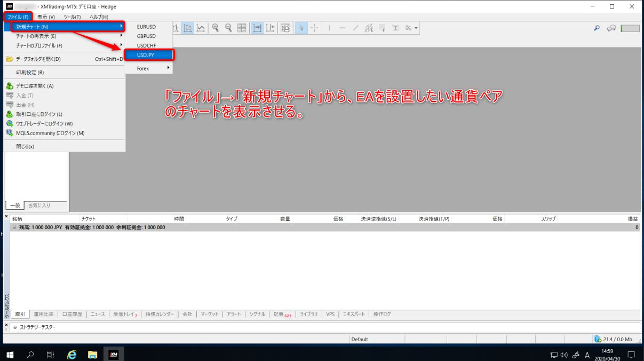Zoom in on chart with magnifier plus
The width and height of the screenshot is (644, 361).
tap(216, 28)
